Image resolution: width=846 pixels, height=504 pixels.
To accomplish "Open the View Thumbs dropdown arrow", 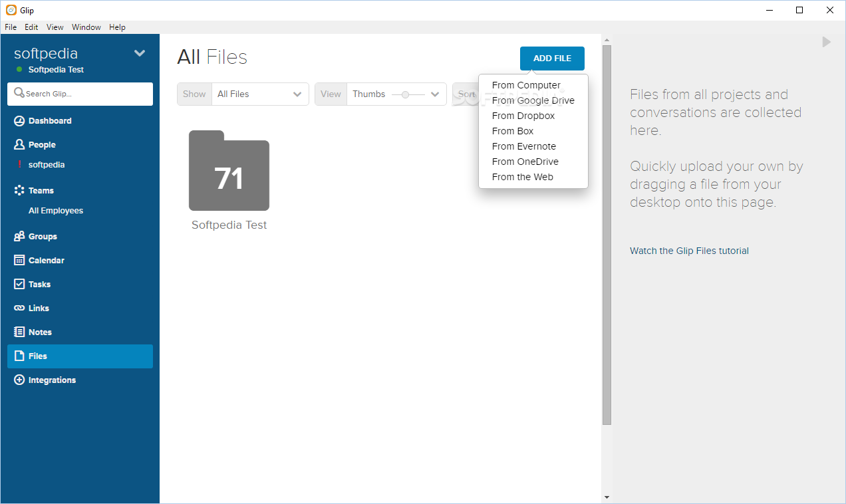I will pyautogui.click(x=436, y=94).
